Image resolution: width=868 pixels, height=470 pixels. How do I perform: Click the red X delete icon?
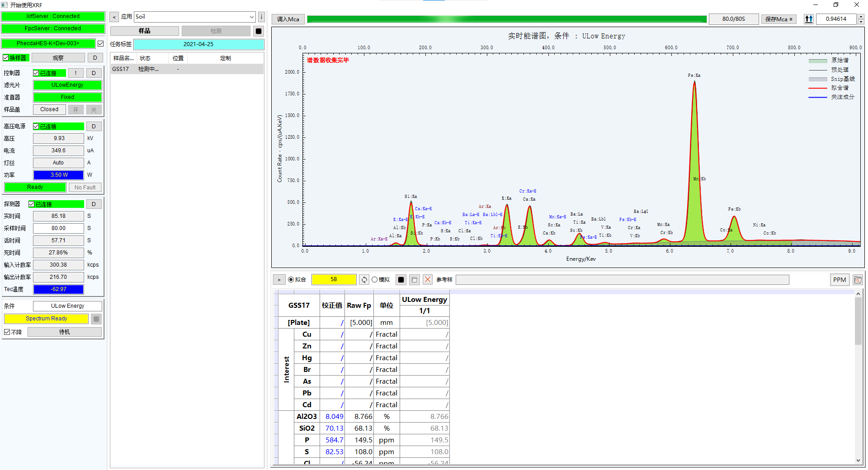427,280
